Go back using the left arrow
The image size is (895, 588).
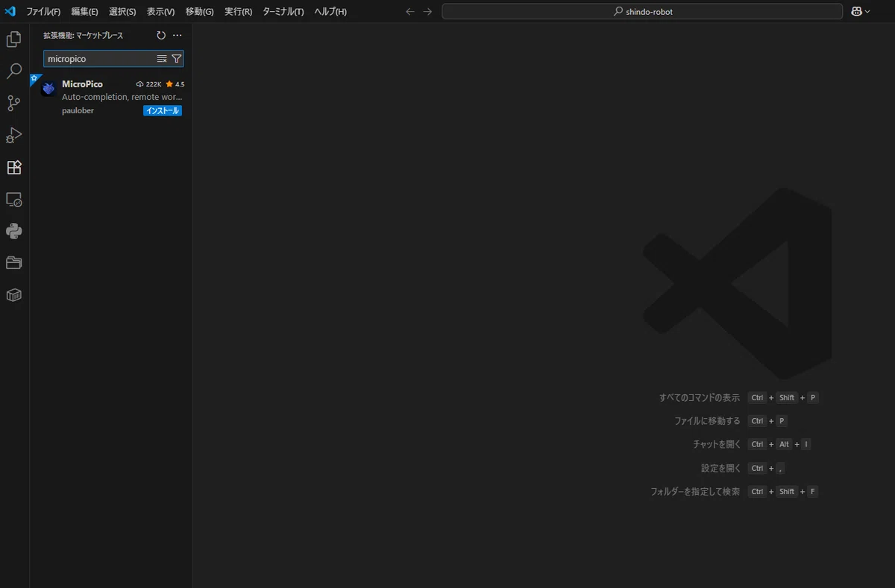tap(409, 12)
